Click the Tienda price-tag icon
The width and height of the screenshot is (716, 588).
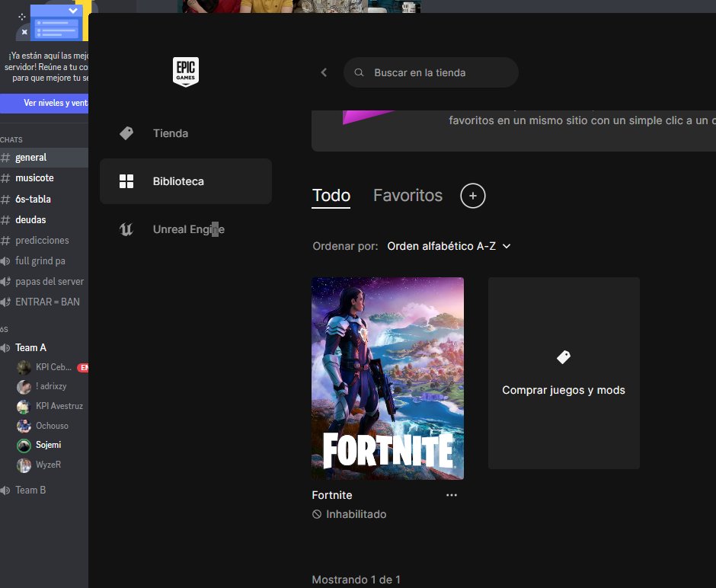tap(126, 133)
